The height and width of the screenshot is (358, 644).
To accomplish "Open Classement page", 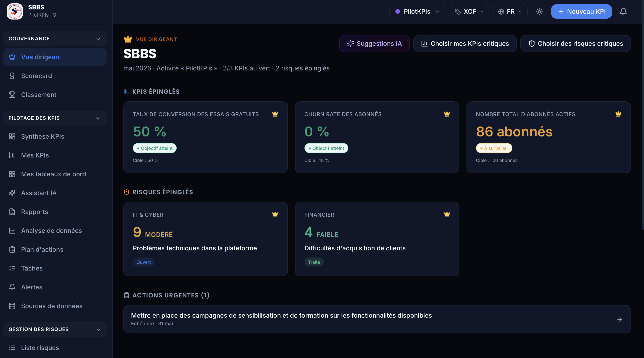I will click(55, 95).
